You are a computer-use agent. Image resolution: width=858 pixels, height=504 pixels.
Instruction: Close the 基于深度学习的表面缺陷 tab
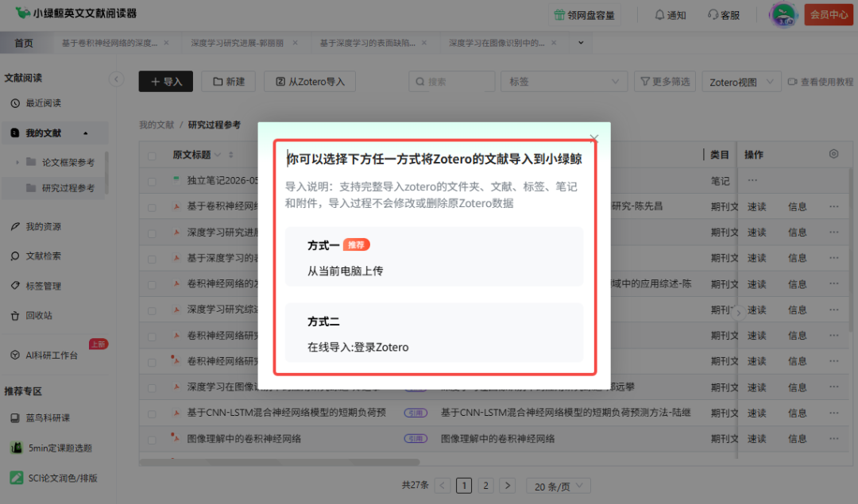click(x=424, y=43)
